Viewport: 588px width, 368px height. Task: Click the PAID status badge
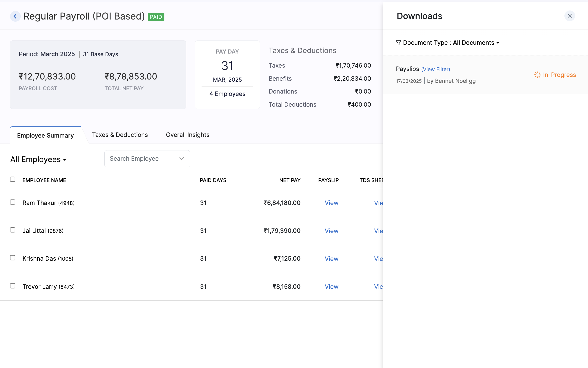click(x=156, y=17)
